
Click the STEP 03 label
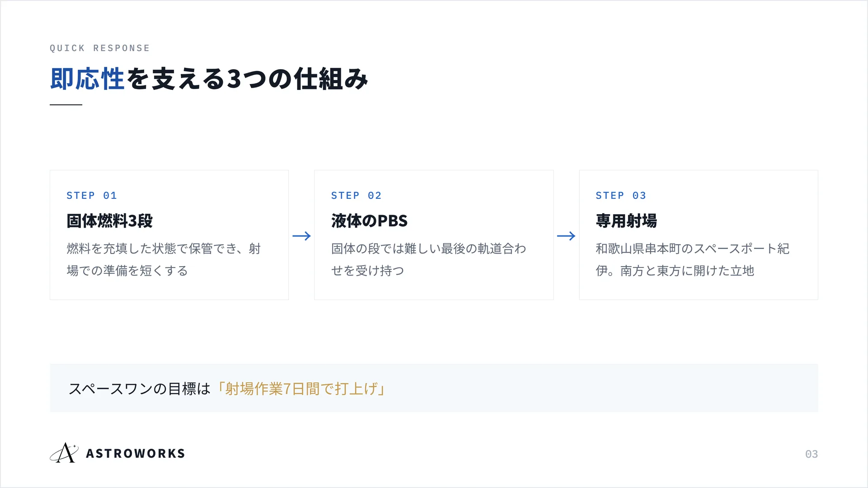click(621, 195)
